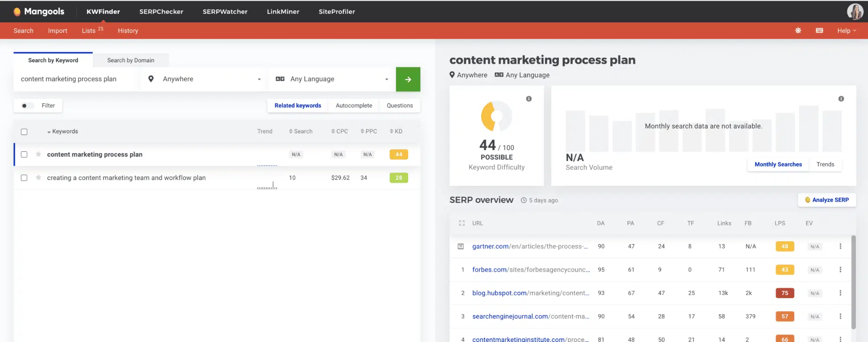Click the SERP overview vertical scrollbar
Screen dimensions: 868x342
(853, 282)
